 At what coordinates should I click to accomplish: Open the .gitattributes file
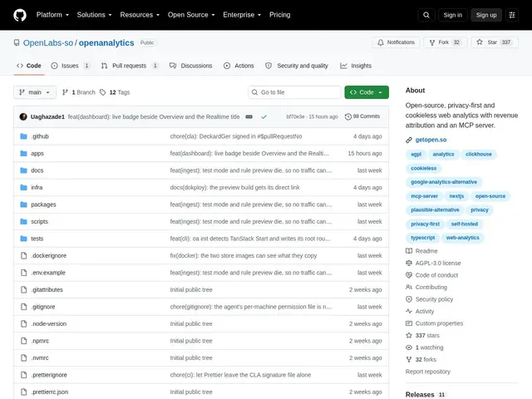click(x=47, y=290)
